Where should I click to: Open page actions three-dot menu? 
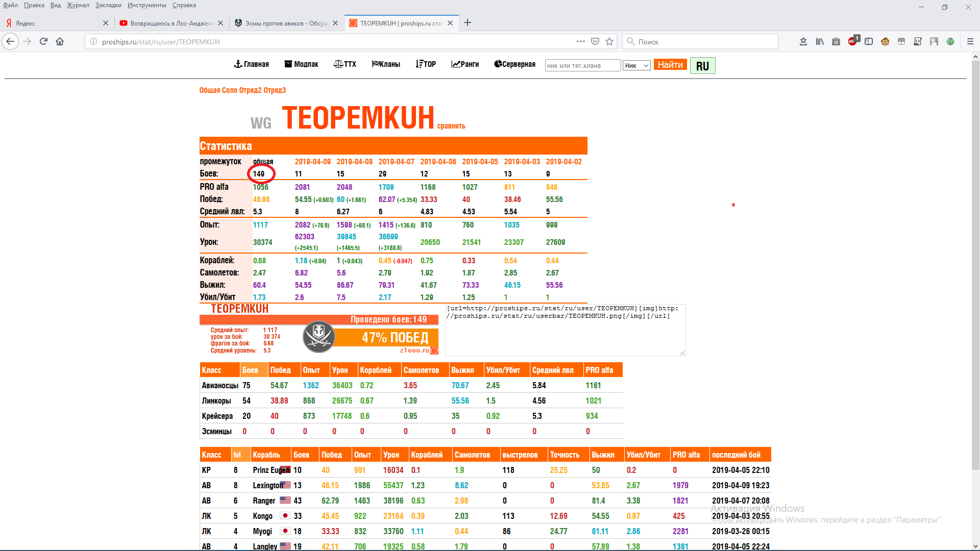pos(581,41)
